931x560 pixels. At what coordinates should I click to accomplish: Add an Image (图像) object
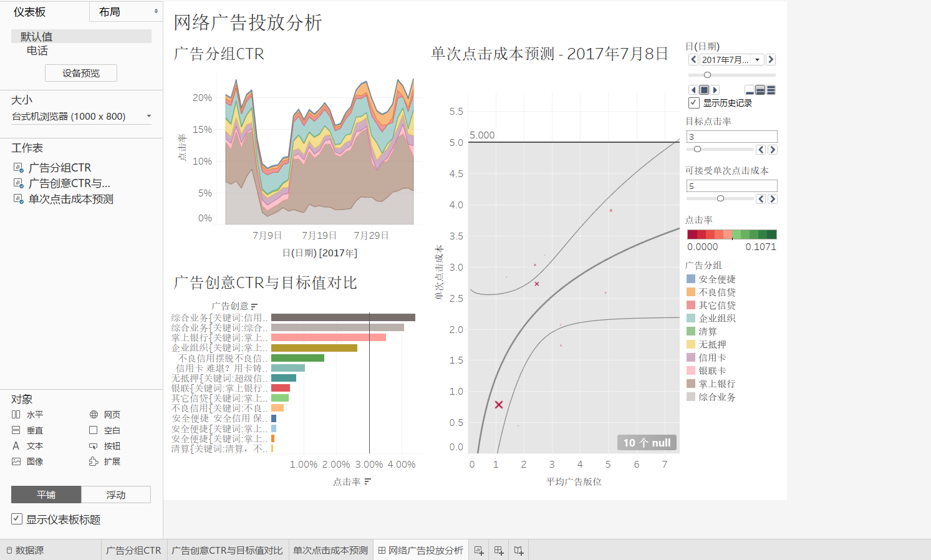click(27, 461)
